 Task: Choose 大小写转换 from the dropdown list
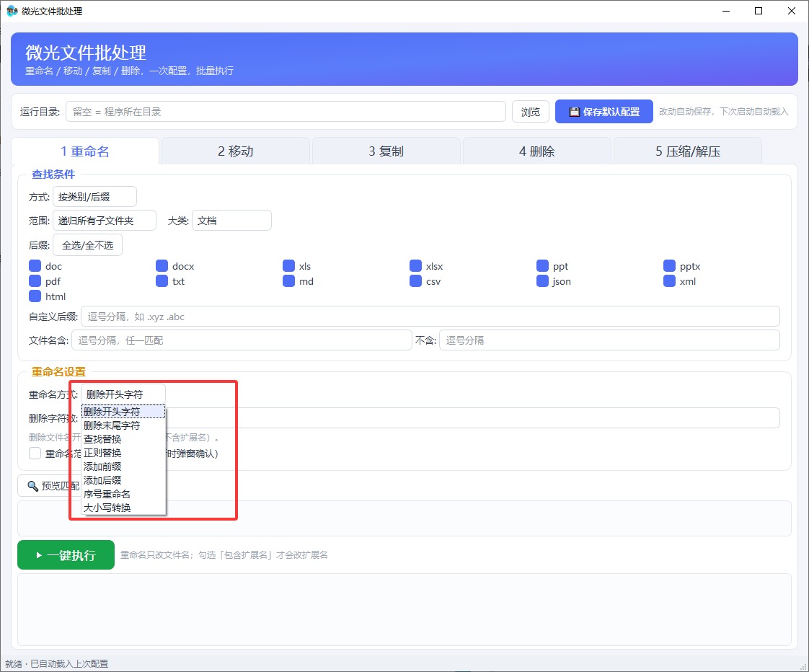[123, 508]
